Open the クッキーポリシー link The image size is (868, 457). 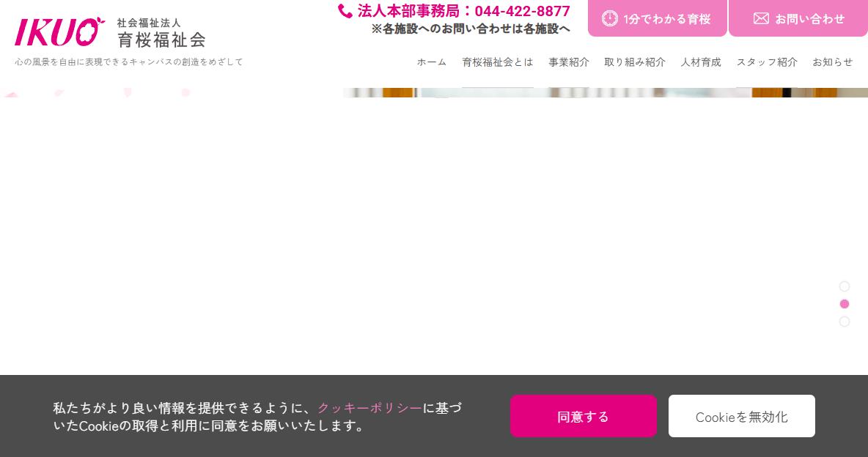(369, 408)
